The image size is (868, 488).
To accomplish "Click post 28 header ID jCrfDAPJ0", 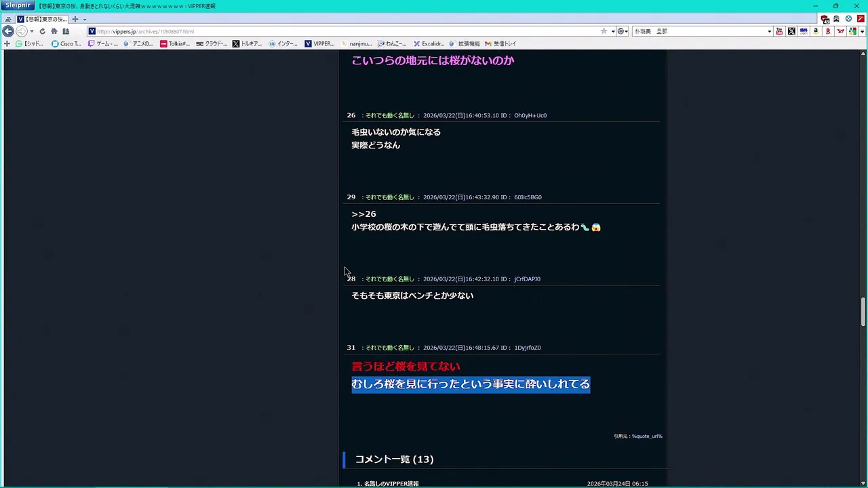I will click(527, 279).
